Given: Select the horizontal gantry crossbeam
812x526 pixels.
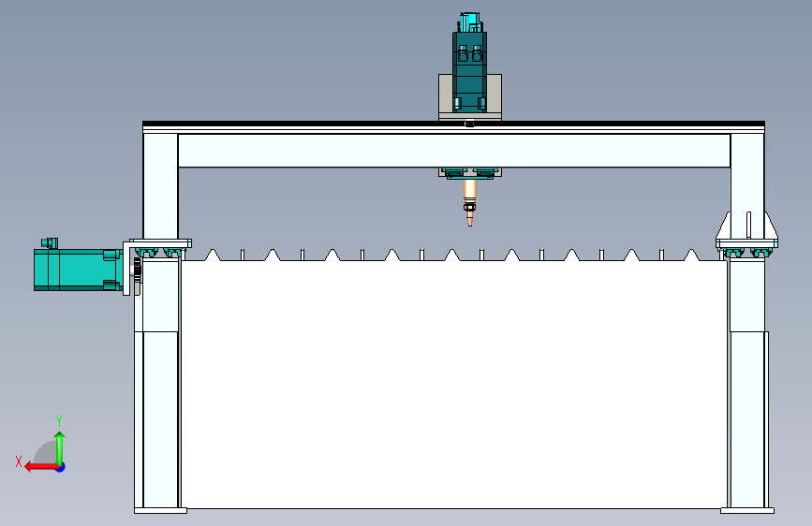Looking at the screenshot, I should (x=454, y=151).
